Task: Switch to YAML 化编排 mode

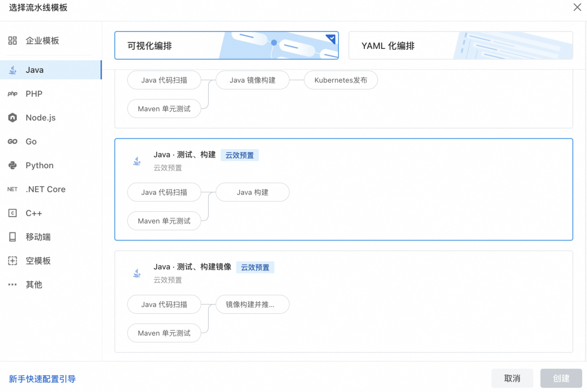Action: coord(460,46)
